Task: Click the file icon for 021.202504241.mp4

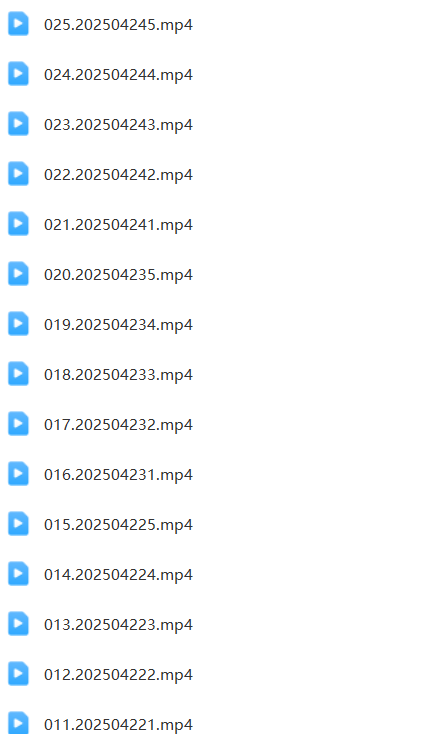Action: point(18,224)
